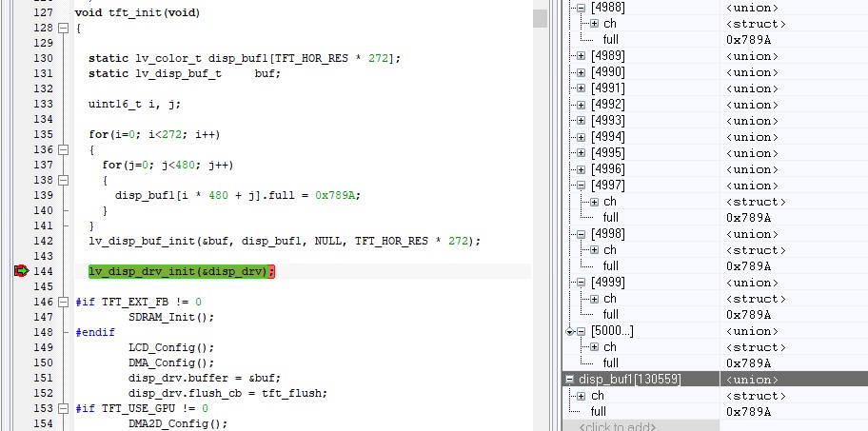
Task: Select the [4995] row label
Action: 608,153
